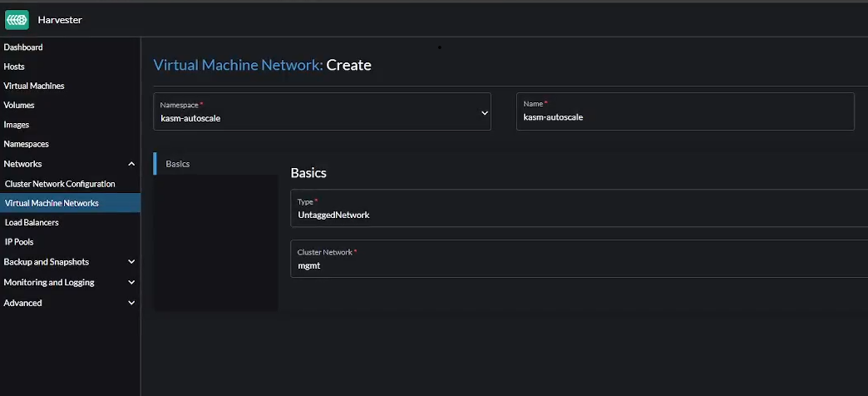Open Cluster Network Configuration
This screenshot has width=868, height=396.
tap(60, 184)
